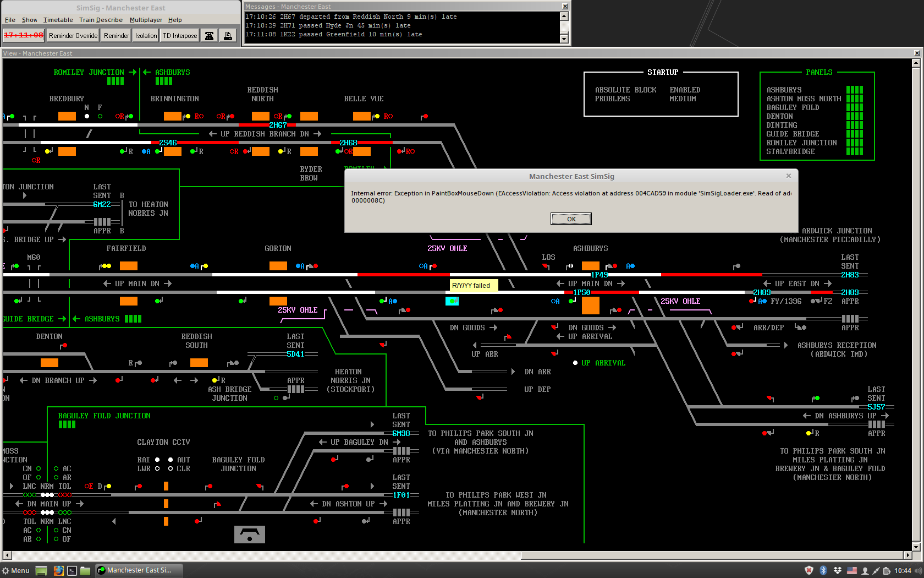The image size is (924, 578).
Task: Click the paused clock 17:11:08 button
Action: [24, 35]
